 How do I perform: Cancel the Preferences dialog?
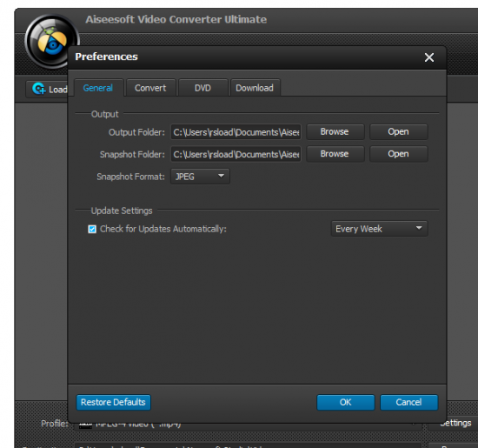pyautogui.click(x=408, y=402)
